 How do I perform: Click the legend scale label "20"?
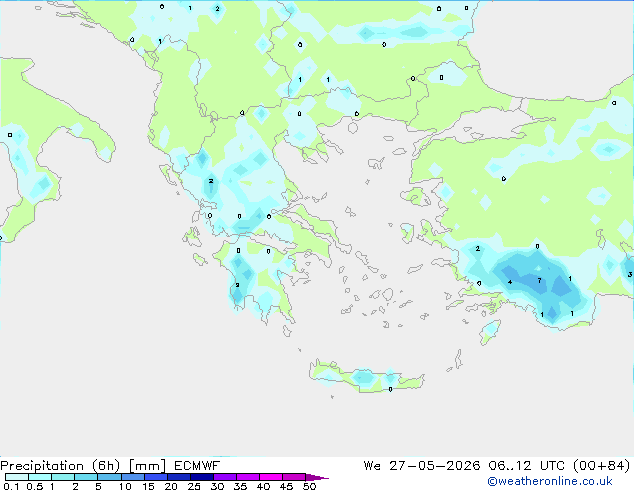[171, 486]
